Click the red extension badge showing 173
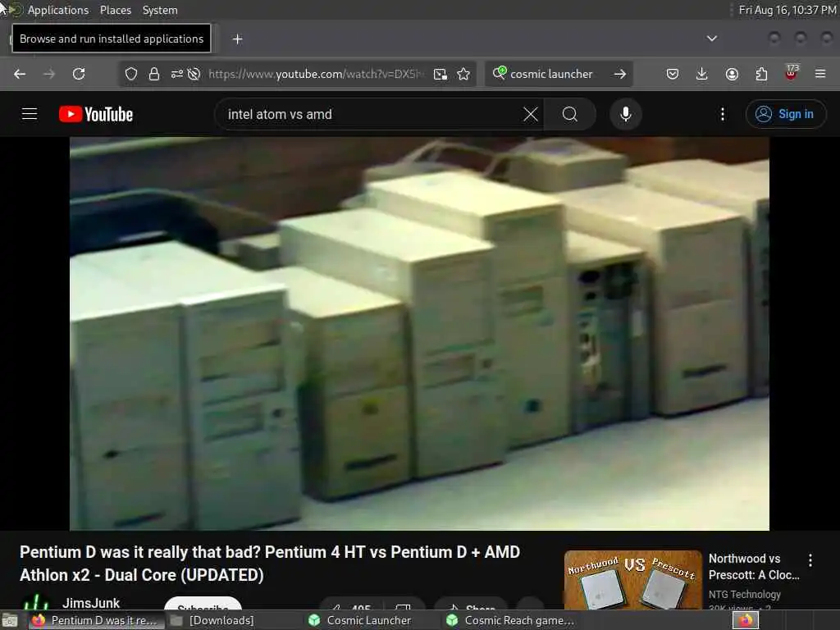840x630 pixels. click(792, 72)
